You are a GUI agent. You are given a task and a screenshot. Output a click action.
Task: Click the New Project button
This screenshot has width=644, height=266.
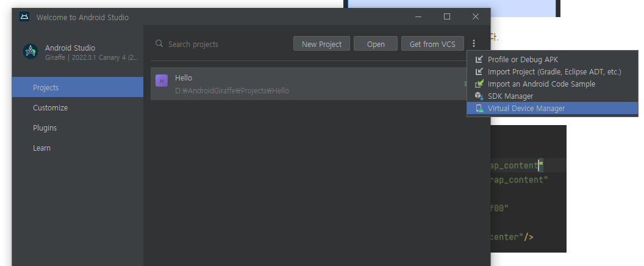321,43
